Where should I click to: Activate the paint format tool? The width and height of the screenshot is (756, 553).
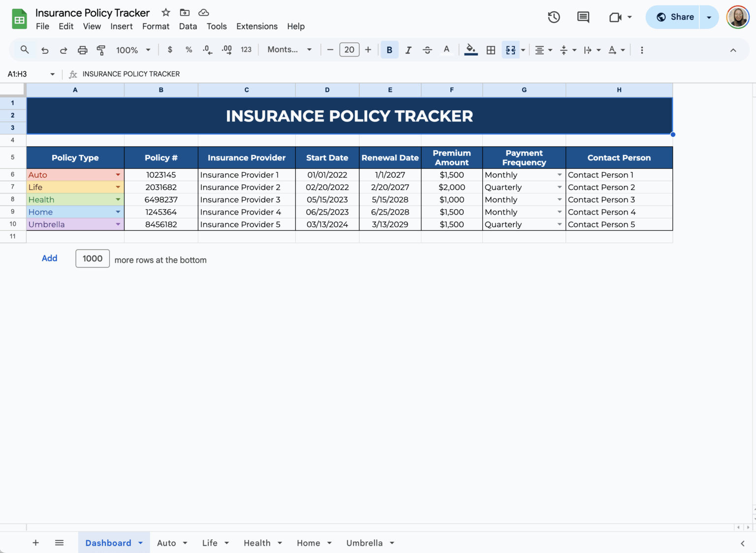101,50
